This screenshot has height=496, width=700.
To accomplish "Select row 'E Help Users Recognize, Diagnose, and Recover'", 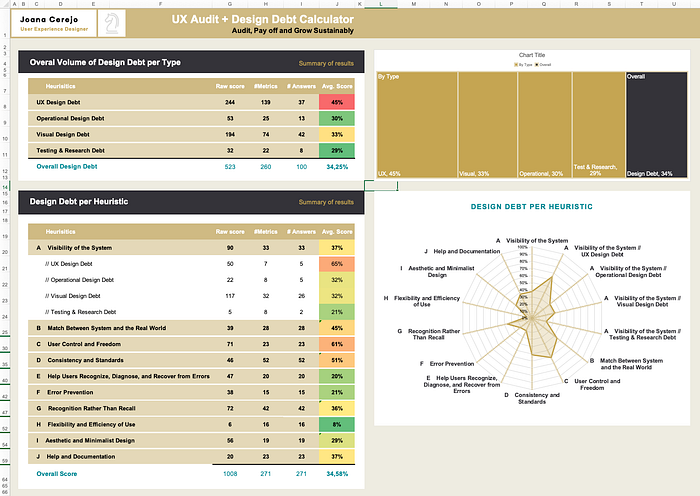I will click(x=192, y=376).
